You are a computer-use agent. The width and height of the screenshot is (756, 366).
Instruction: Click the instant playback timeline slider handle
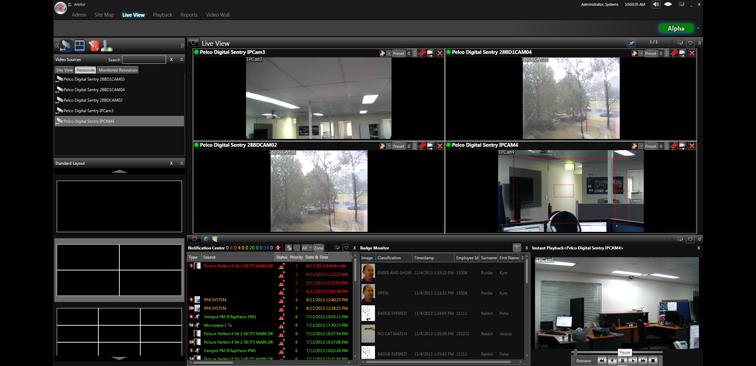(x=575, y=352)
